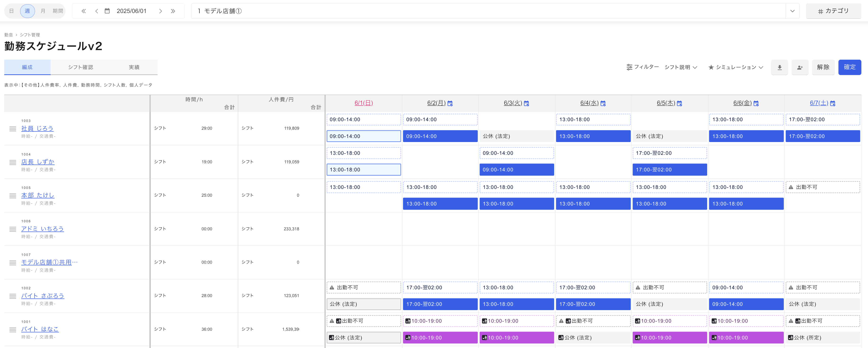Switch view to 期間 (period)
Viewport: 868px width, 348px height.
[x=58, y=11]
